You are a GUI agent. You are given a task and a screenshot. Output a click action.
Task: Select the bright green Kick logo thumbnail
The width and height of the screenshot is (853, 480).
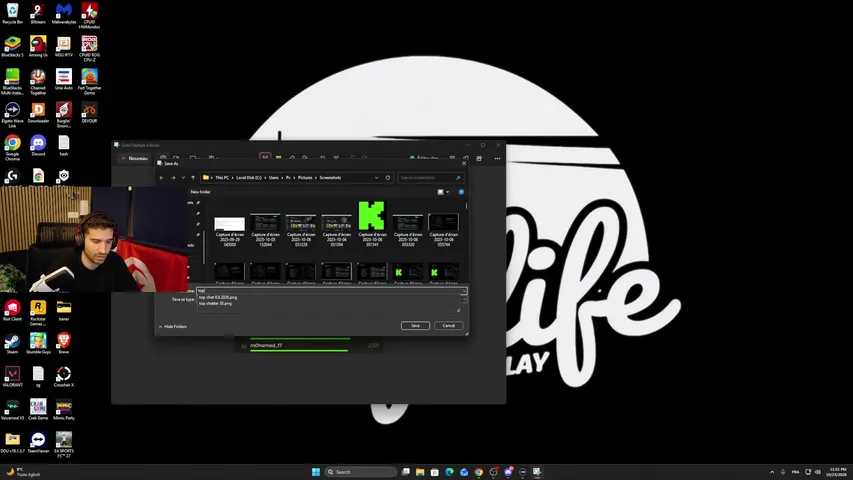[372, 223]
